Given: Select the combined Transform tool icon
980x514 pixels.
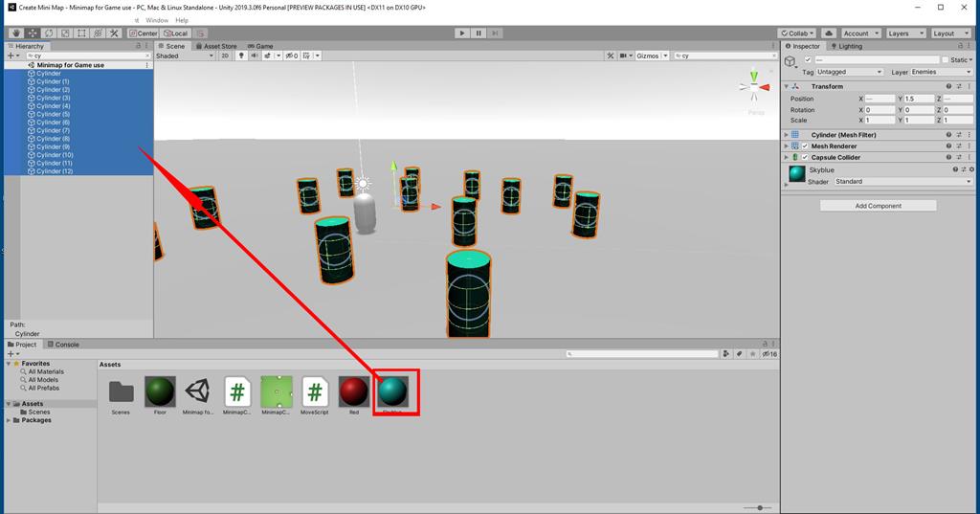Looking at the screenshot, I should (98, 34).
